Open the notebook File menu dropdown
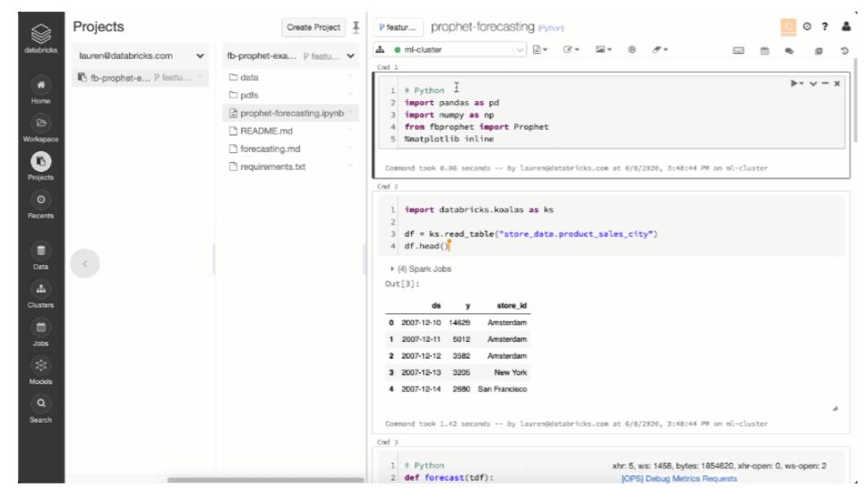 [540, 49]
